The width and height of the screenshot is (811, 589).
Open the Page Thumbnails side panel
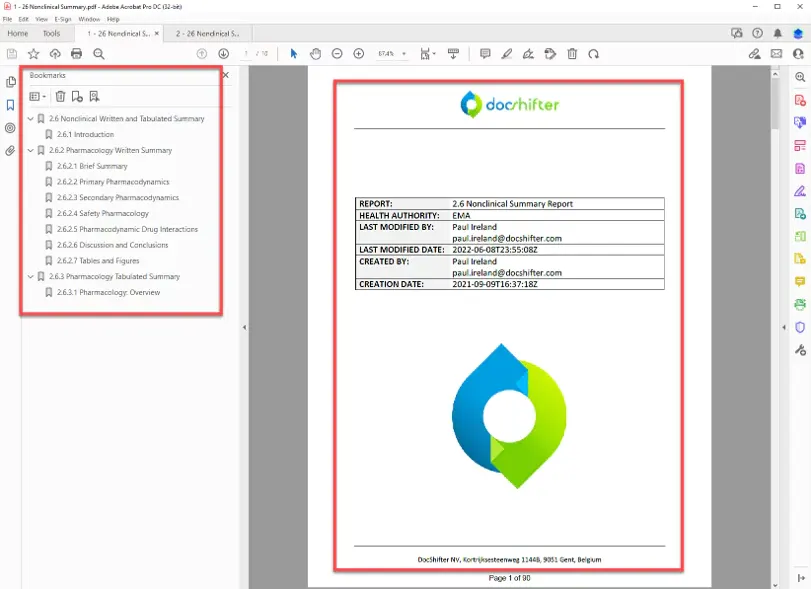[10, 82]
